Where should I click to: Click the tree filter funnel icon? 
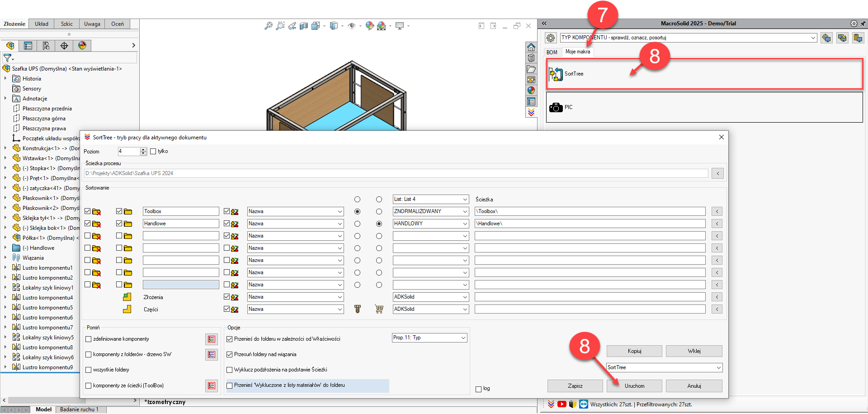8,58
